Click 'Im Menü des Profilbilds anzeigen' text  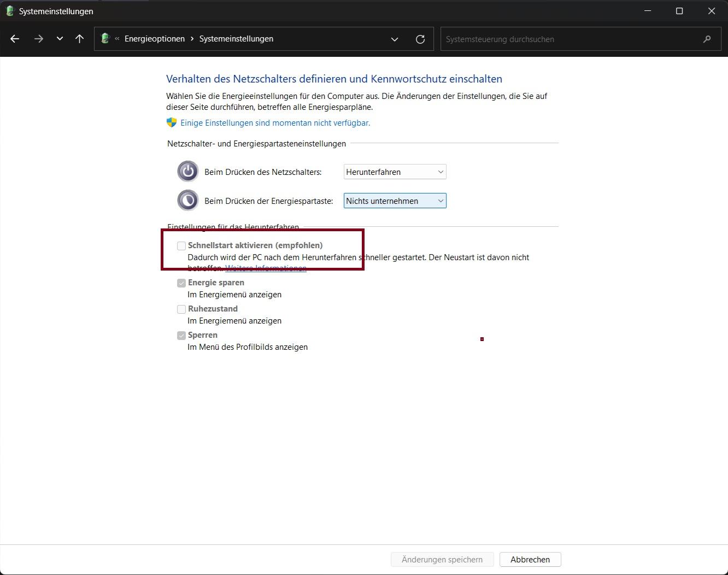pos(248,347)
